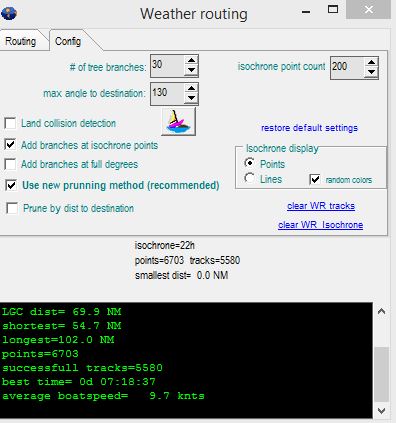The image size is (396, 423).
Task: Close the Weather routing window
Action: pos(369,10)
